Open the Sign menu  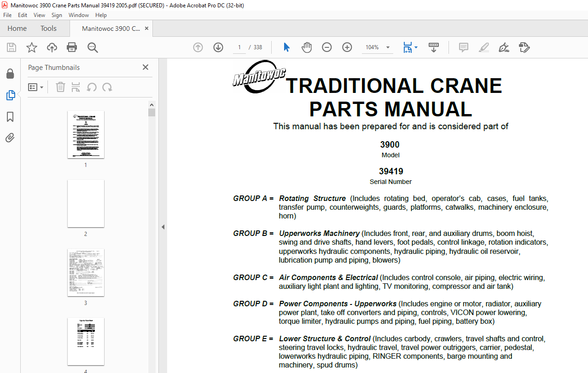57,15
